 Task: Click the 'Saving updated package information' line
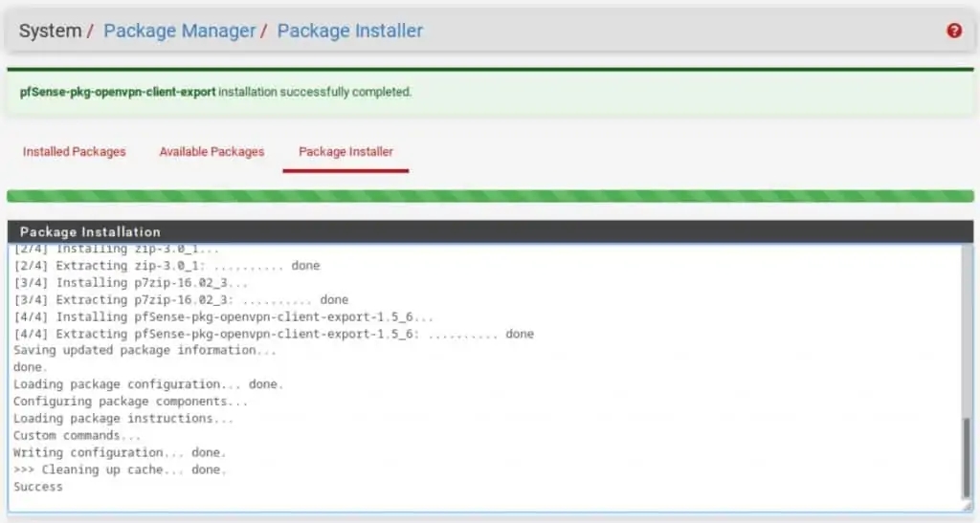pyautogui.click(x=144, y=350)
